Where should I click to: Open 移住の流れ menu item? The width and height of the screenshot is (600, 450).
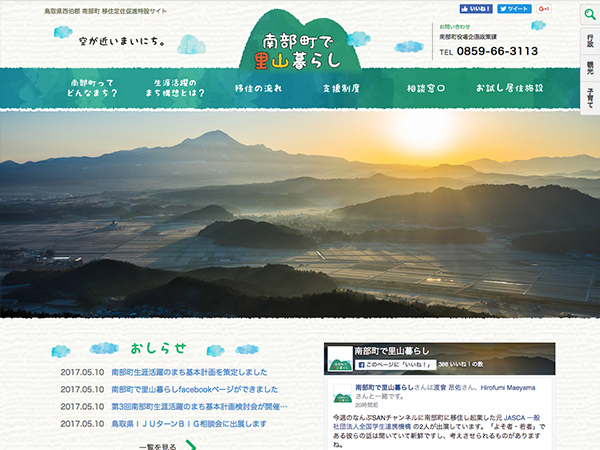pyautogui.click(x=258, y=88)
